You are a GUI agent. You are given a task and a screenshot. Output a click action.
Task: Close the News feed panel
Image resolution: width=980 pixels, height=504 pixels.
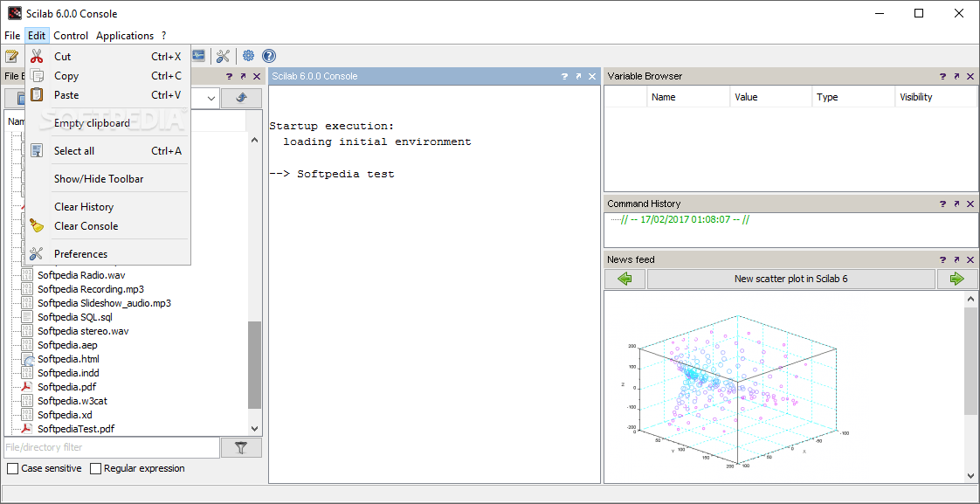[x=970, y=259]
